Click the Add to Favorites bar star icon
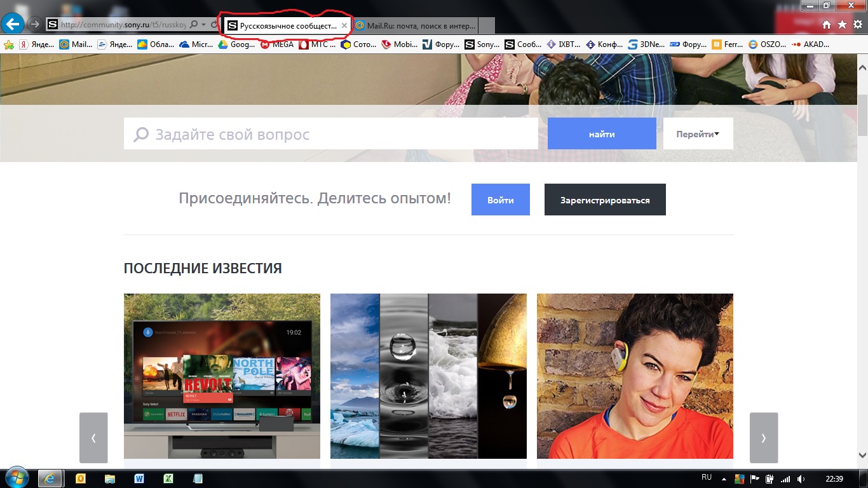The image size is (868, 488). pos(9,44)
